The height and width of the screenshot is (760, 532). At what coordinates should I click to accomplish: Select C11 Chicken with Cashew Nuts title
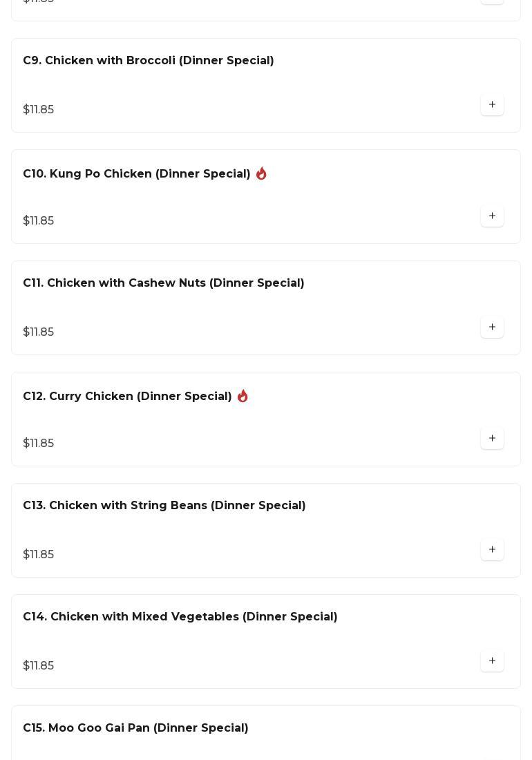pyautogui.click(x=164, y=283)
